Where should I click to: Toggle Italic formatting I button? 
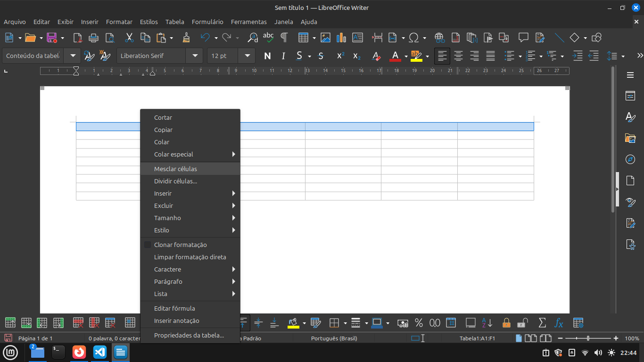click(283, 56)
